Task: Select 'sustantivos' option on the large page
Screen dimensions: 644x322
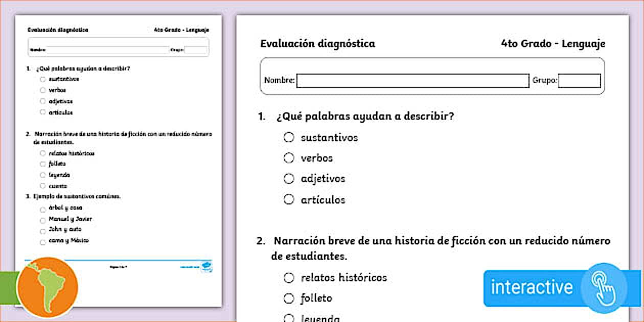Action: pyautogui.click(x=289, y=137)
